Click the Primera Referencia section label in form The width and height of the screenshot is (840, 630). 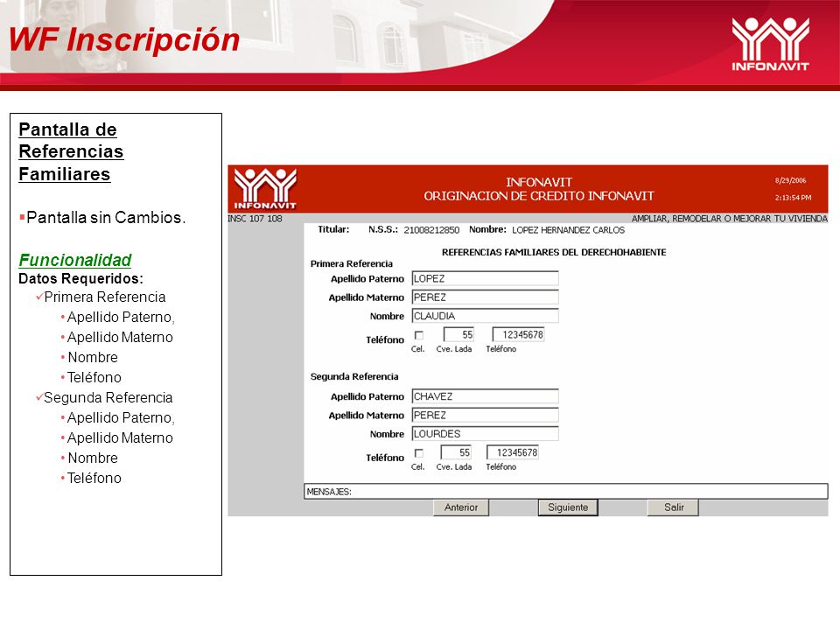(352, 264)
